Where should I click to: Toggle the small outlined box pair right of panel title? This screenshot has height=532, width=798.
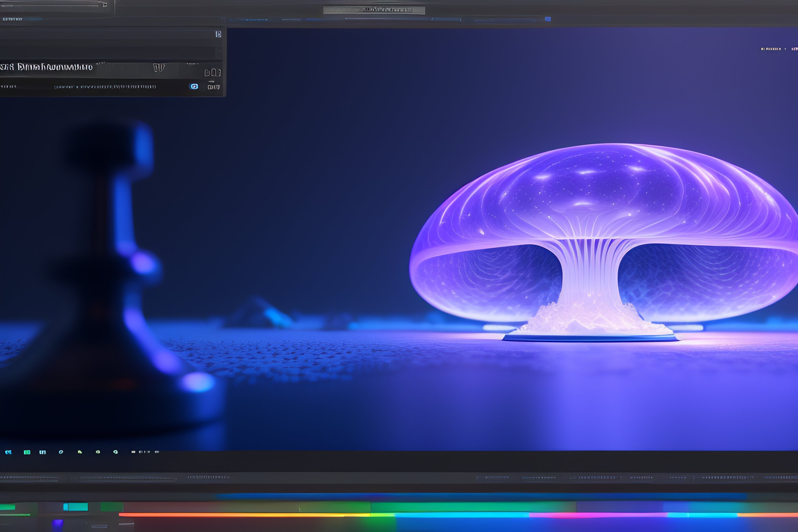point(213,73)
